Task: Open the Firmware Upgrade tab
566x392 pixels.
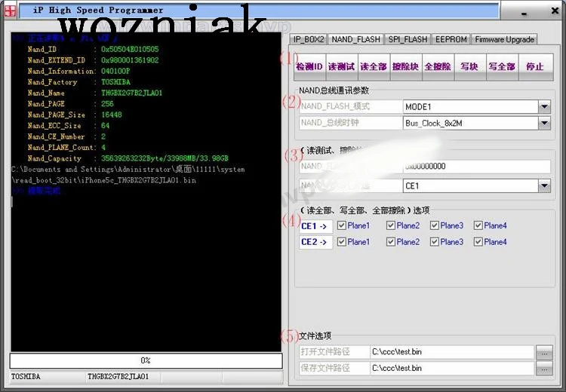Action: [505, 39]
